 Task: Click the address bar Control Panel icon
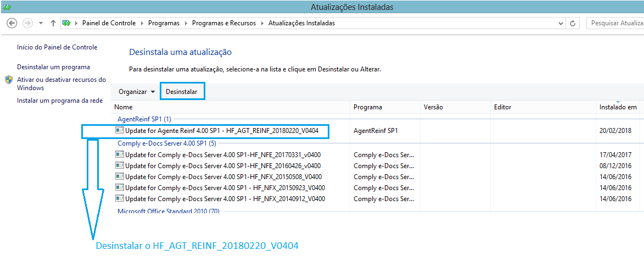tap(66, 24)
